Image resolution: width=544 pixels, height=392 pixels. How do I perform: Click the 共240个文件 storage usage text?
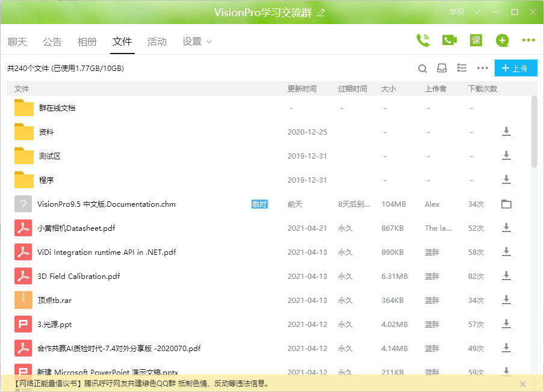(x=66, y=69)
